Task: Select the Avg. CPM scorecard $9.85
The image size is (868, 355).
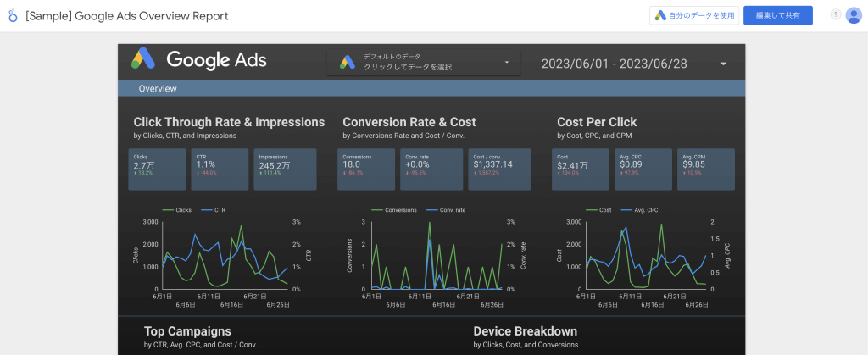Action: 706,169
